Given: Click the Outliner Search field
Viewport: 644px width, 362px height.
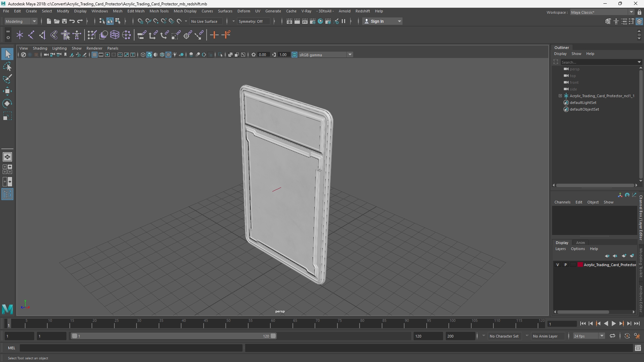Looking at the screenshot, I should tap(599, 62).
